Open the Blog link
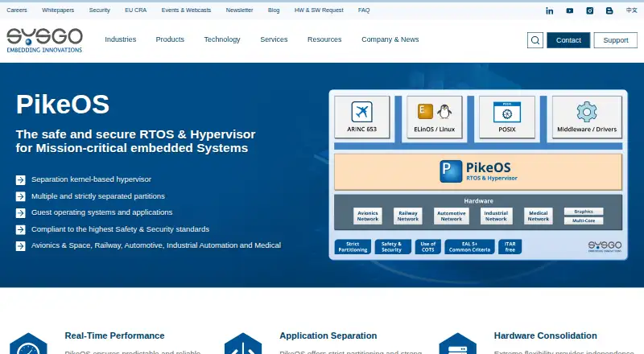Screen dimensions: 644x354 (x=274, y=10)
